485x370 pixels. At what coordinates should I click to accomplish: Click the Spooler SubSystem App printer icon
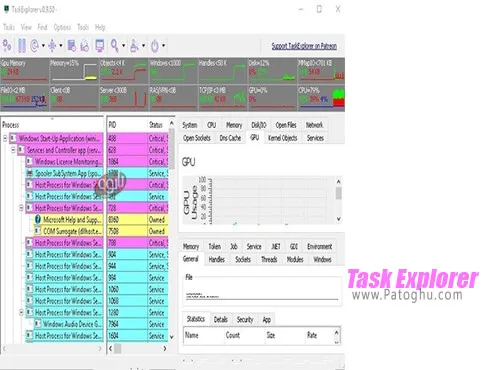coord(30,173)
